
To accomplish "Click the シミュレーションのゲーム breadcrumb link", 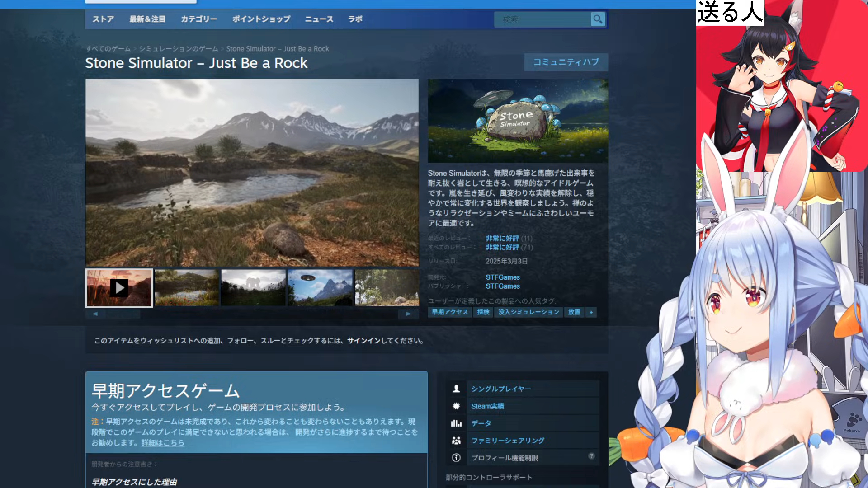I will tap(179, 49).
